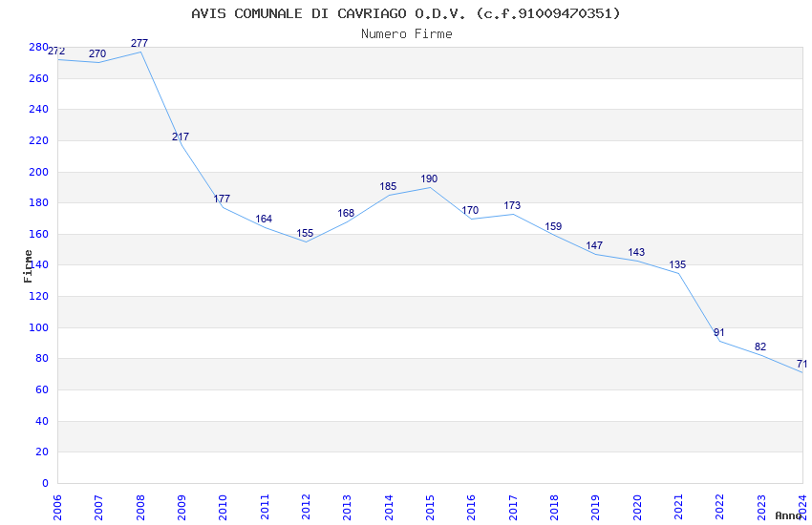Screen dimensions: 812x525
Task: Click data label 143 for 2020
Action: pyautogui.click(x=636, y=253)
